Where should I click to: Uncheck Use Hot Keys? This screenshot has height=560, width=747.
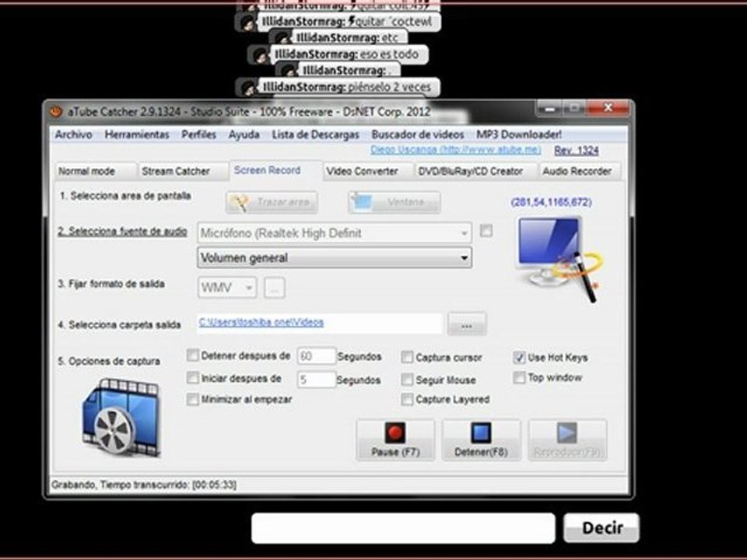519,357
